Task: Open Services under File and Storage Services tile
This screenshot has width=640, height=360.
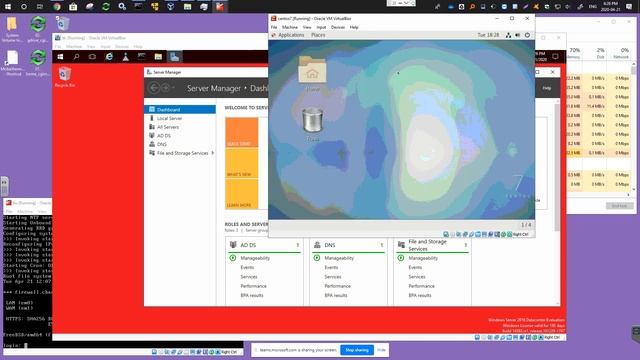Action: [417, 277]
